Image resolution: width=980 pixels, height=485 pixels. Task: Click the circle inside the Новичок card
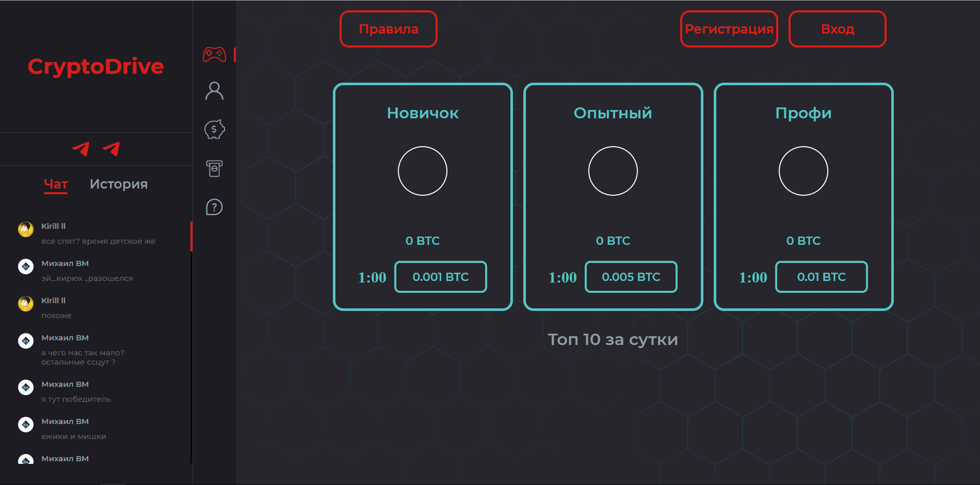point(422,171)
